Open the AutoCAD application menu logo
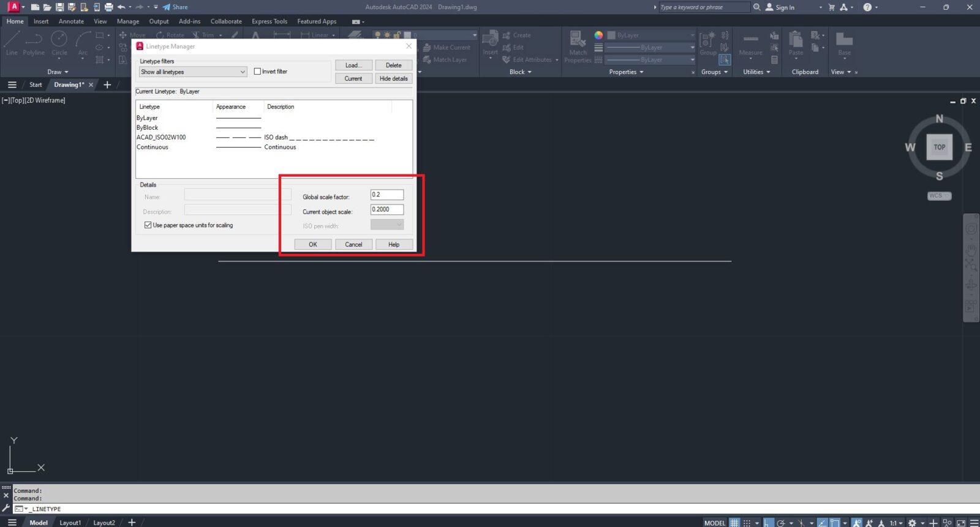Viewport: 980px width, 527px height. [x=13, y=7]
